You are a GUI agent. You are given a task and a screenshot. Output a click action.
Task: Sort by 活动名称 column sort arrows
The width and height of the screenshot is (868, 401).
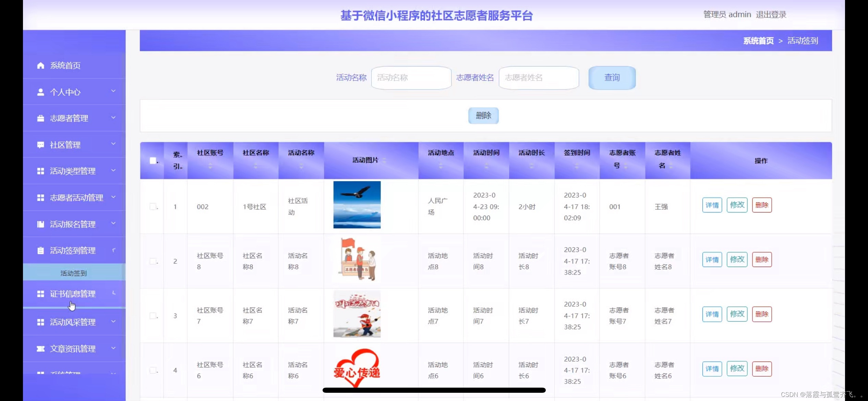[x=301, y=166]
